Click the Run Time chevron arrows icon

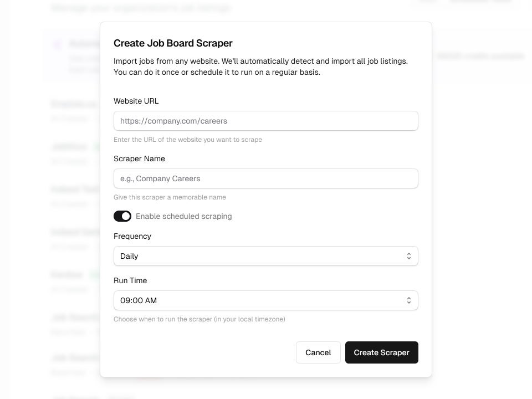point(408,300)
